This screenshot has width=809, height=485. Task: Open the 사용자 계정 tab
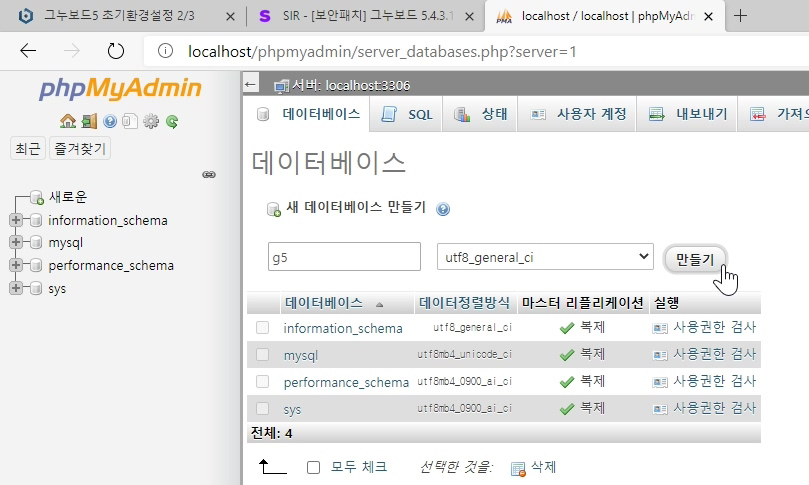[x=578, y=115]
